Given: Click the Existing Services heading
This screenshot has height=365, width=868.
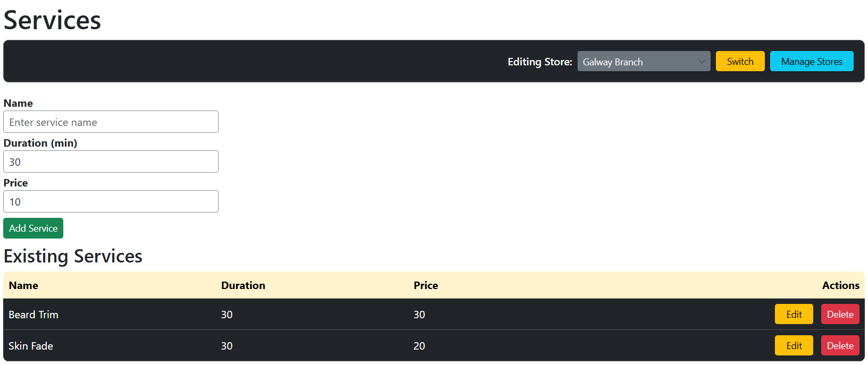Looking at the screenshot, I should [x=73, y=257].
